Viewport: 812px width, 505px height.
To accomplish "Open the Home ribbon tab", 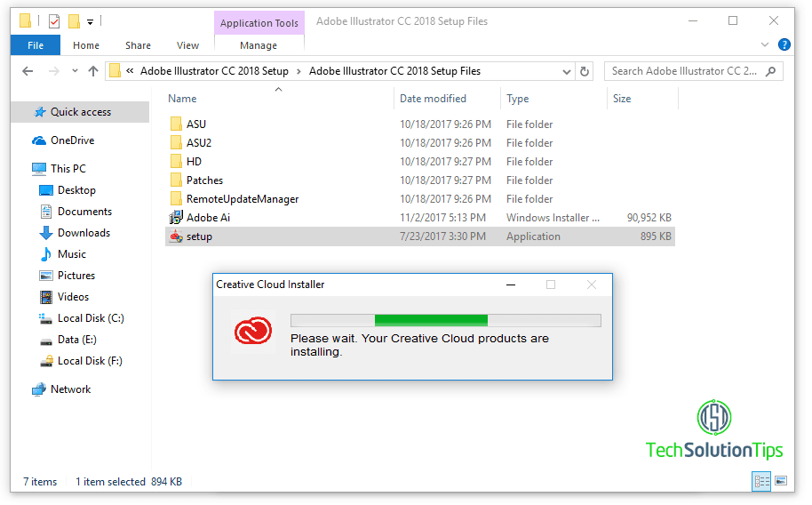I will click(86, 45).
